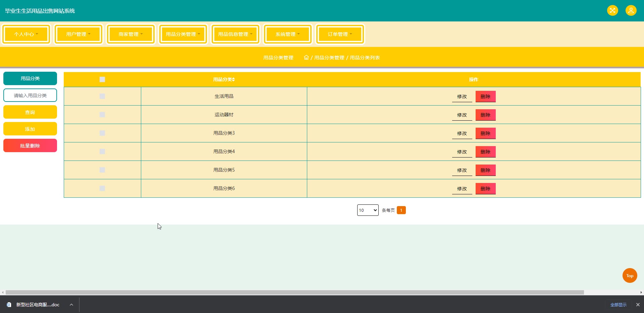
Task: Expand the 个人中心 dropdown menu
Action: 26,34
